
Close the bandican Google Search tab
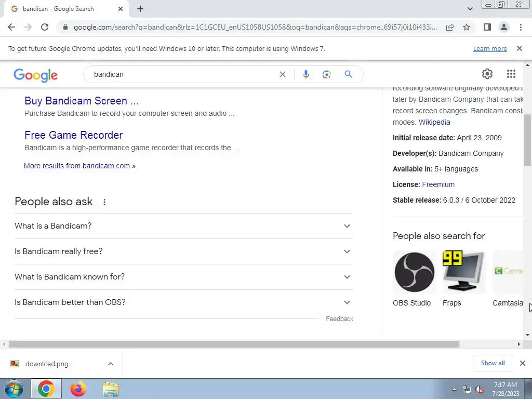(121, 9)
